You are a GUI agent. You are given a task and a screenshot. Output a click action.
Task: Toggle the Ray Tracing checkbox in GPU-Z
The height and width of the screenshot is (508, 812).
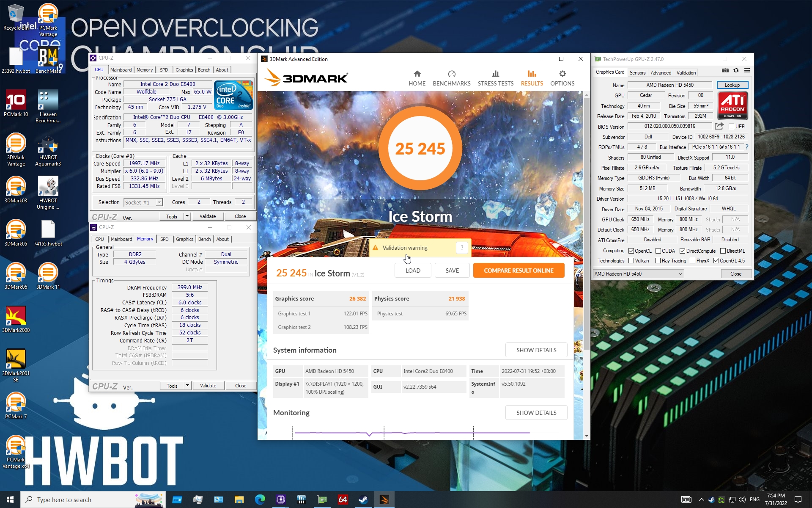[658, 261]
